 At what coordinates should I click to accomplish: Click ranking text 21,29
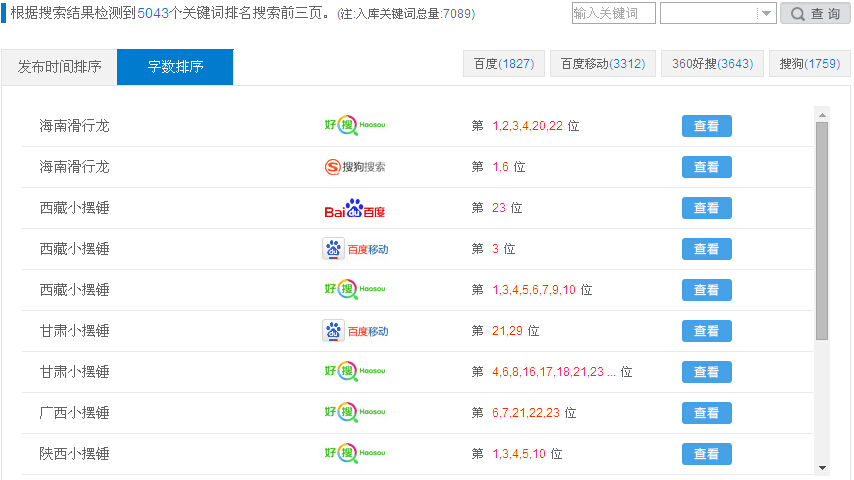tap(507, 331)
